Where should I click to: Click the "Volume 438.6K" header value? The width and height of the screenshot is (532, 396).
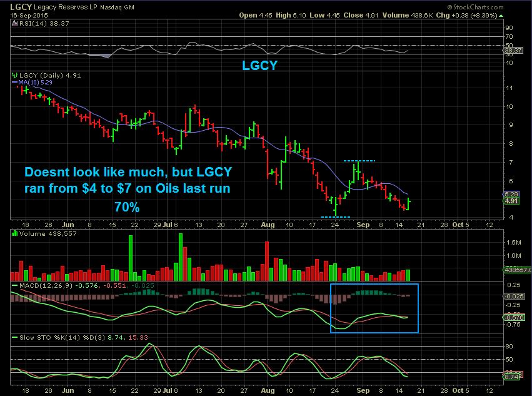(x=408, y=15)
